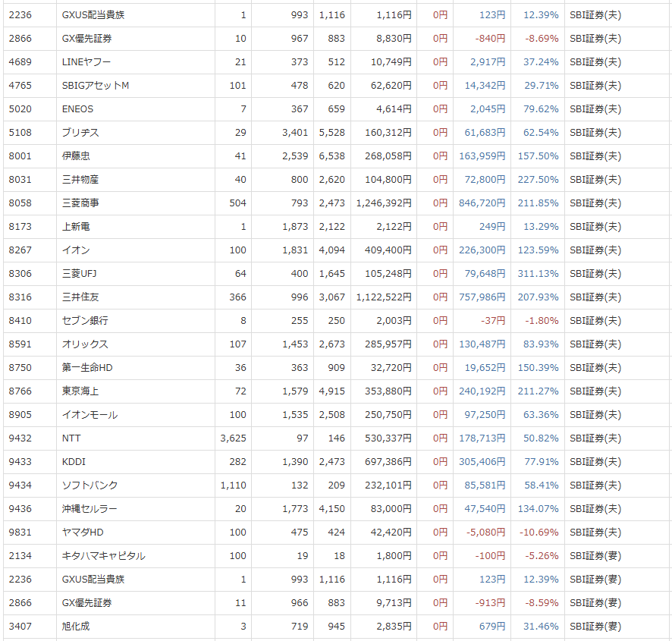Viewport: 672px width, 641px height.
Task: Click stock code 2134
Action: (20, 556)
